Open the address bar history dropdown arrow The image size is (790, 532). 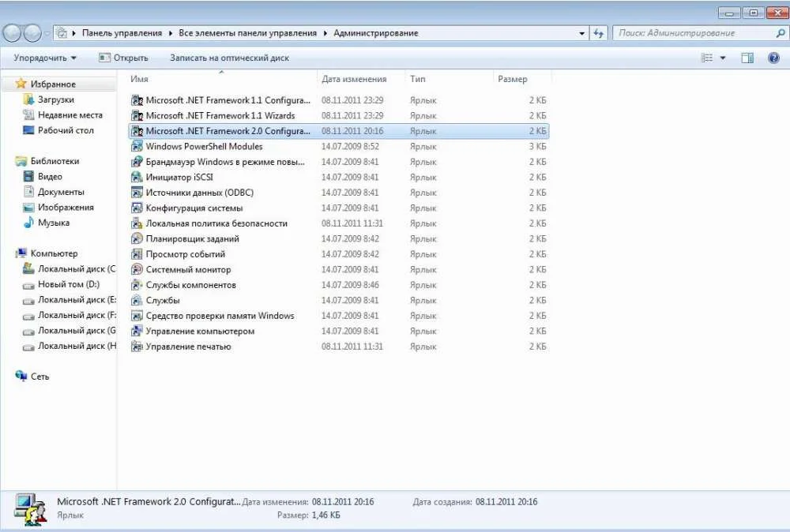click(x=582, y=33)
